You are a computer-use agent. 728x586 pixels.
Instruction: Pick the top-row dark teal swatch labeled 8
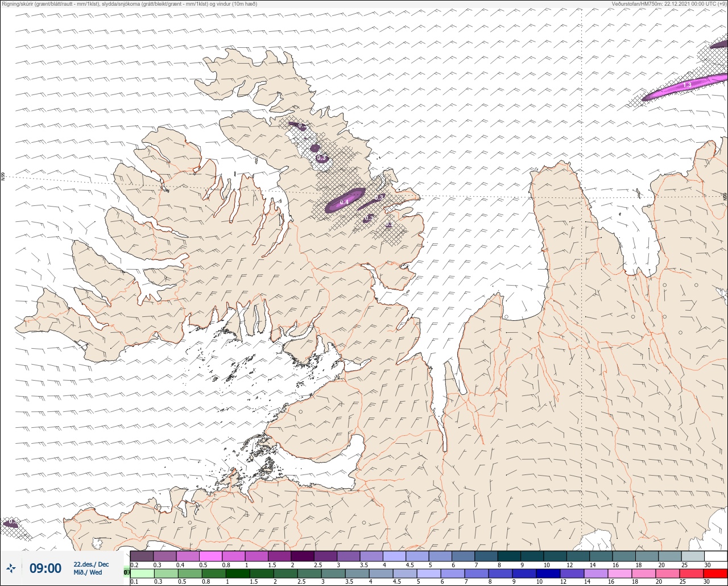[509, 556]
